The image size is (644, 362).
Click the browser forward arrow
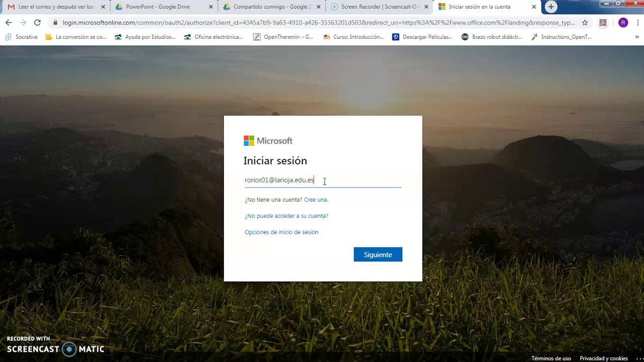(x=23, y=23)
